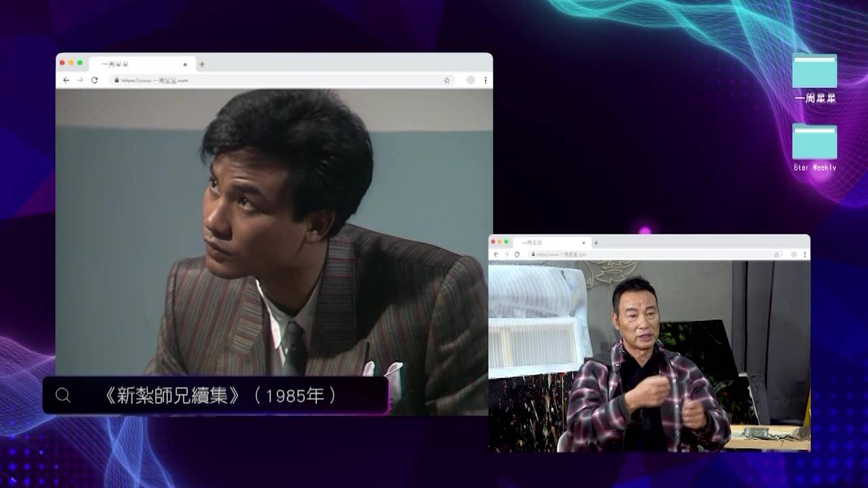Bookmark the page with the large window's star icon
868x488 pixels.
447,80
